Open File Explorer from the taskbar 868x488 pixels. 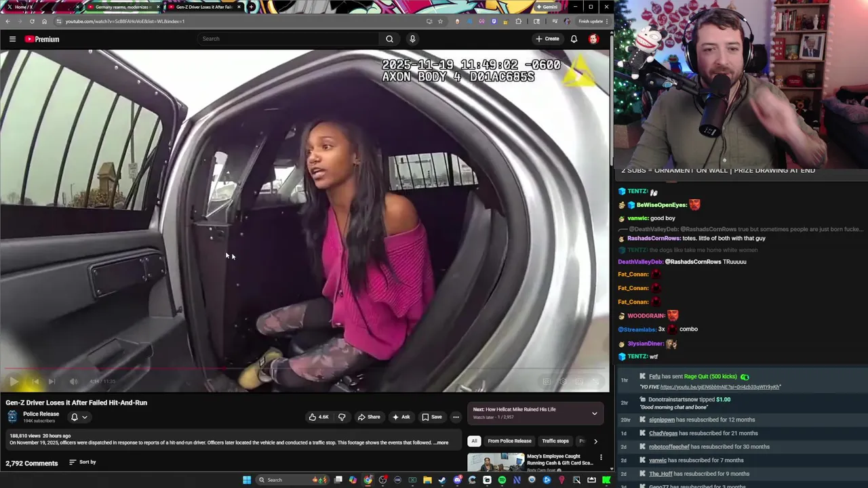tap(427, 480)
